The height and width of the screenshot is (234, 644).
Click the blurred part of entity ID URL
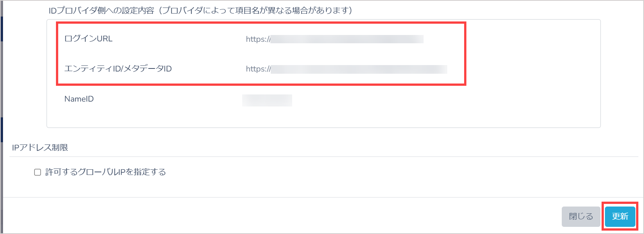[359, 69]
